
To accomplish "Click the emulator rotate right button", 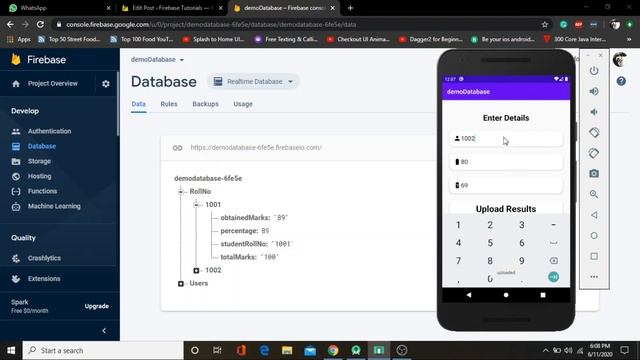I will tap(594, 153).
